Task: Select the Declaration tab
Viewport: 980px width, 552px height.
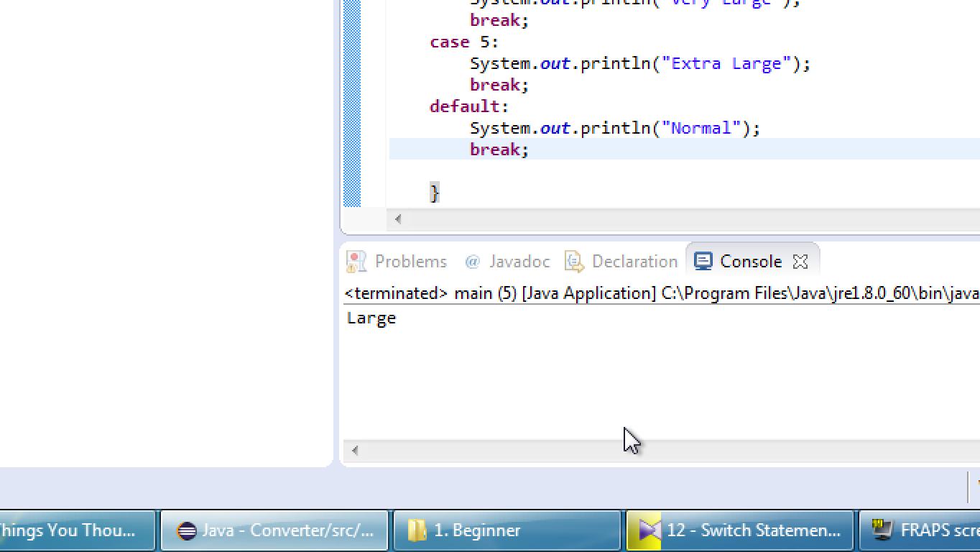Action: (x=634, y=261)
